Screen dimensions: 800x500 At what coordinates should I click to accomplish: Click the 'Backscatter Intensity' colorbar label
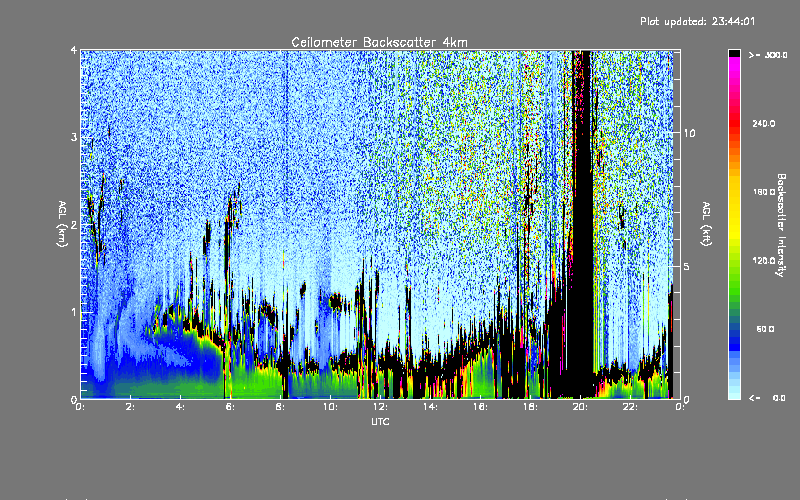tap(781, 225)
